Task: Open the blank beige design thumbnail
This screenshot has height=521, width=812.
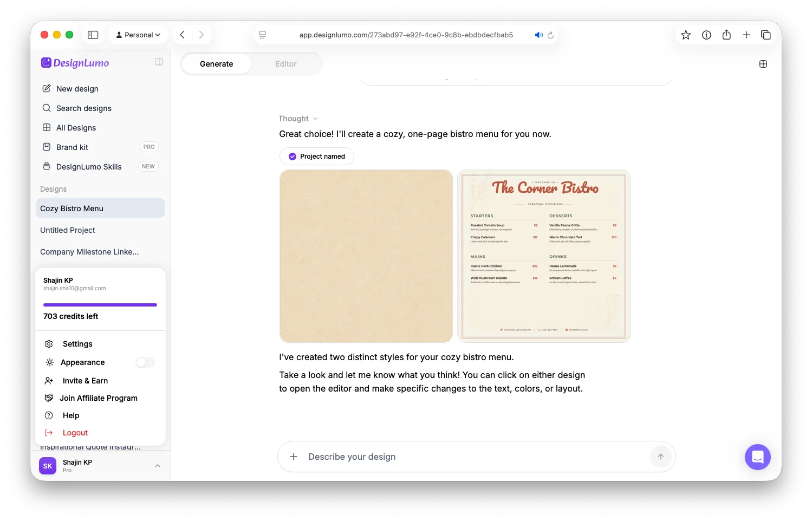Action: click(366, 256)
